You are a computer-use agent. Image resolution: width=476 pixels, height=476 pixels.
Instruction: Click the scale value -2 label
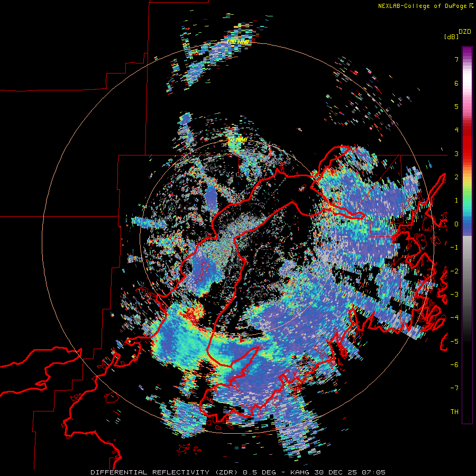tap(454, 271)
